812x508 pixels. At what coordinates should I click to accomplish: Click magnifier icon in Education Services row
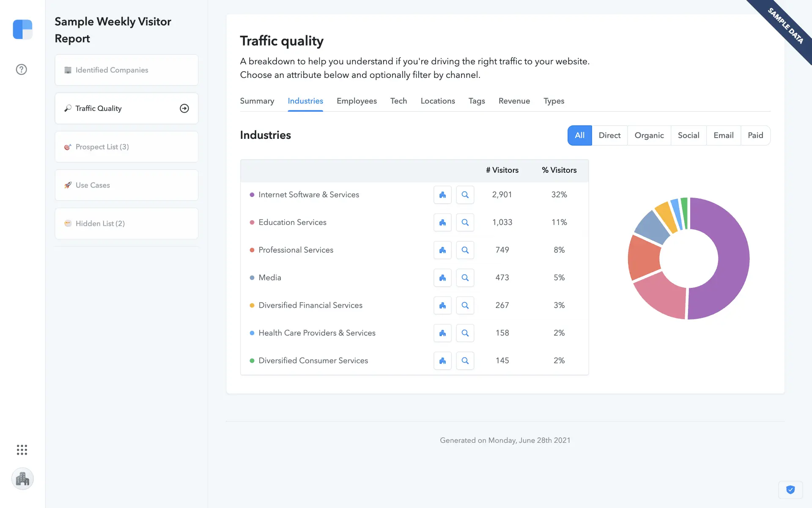465,222
